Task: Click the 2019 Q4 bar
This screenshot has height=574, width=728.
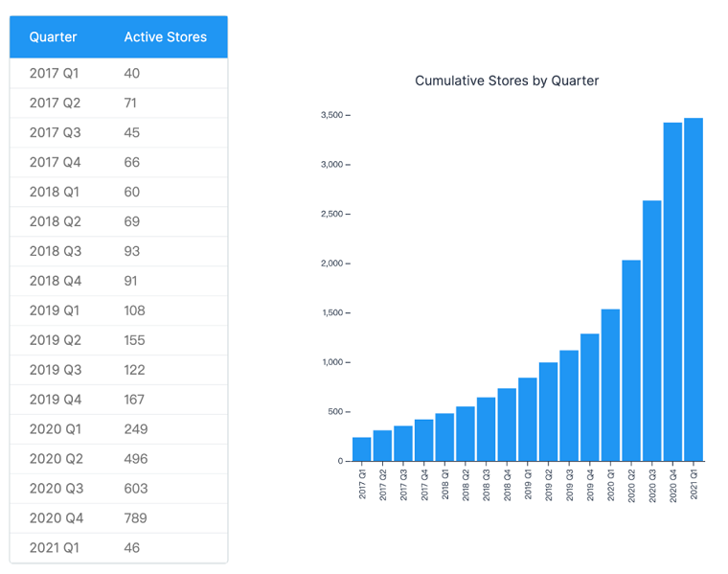Action: (590, 398)
